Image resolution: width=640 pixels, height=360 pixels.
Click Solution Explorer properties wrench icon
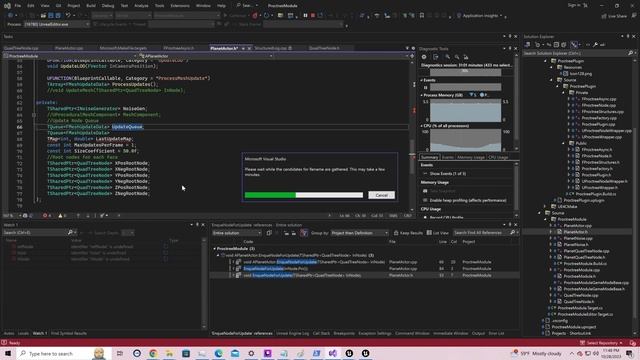tap(596, 44)
